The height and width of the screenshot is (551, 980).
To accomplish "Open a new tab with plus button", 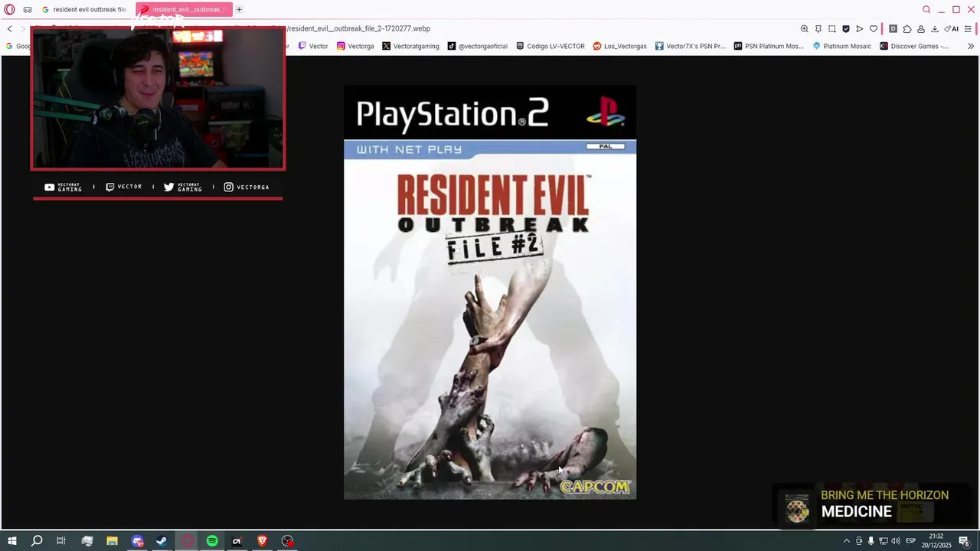I will pyautogui.click(x=239, y=9).
